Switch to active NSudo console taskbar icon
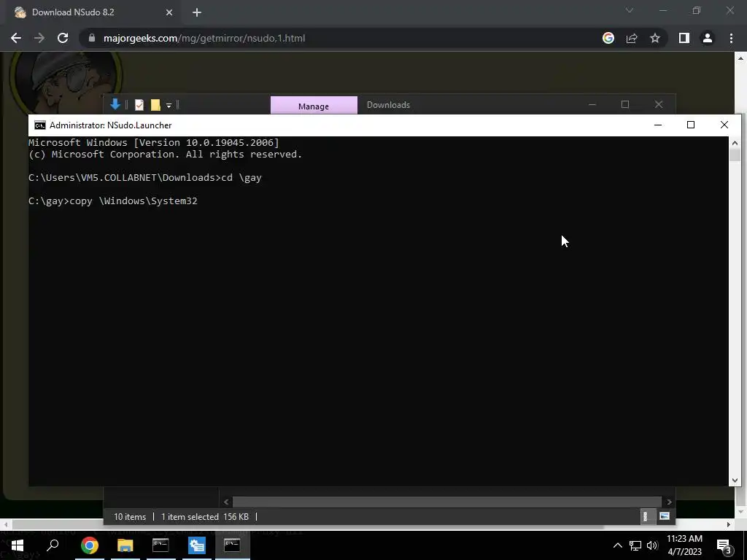The height and width of the screenshot is (560, 747). pyautogui.click(x=232, y=545)
